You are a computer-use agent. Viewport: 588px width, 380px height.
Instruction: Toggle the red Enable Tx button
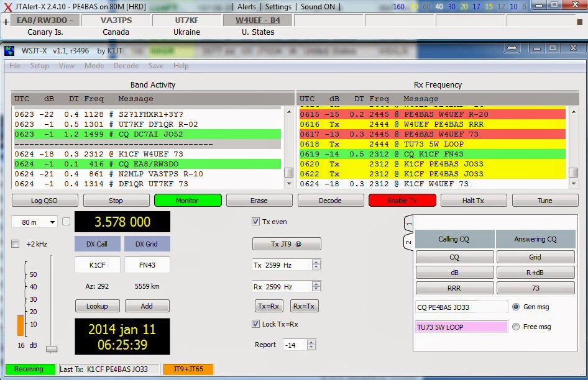click(402, 201)
